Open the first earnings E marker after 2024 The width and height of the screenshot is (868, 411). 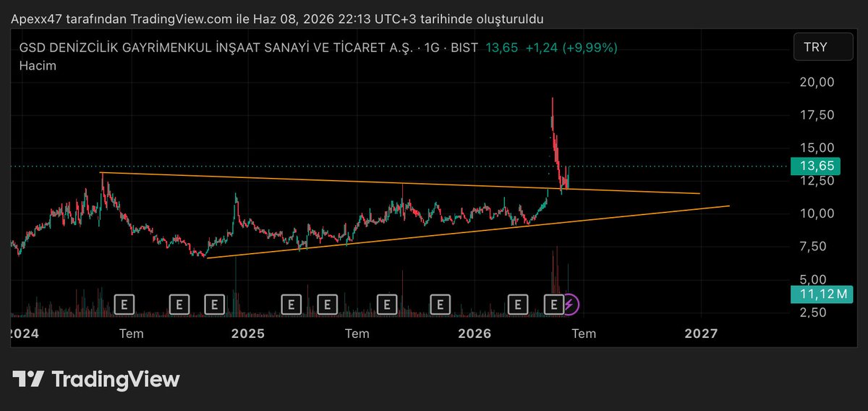point(124,305)
